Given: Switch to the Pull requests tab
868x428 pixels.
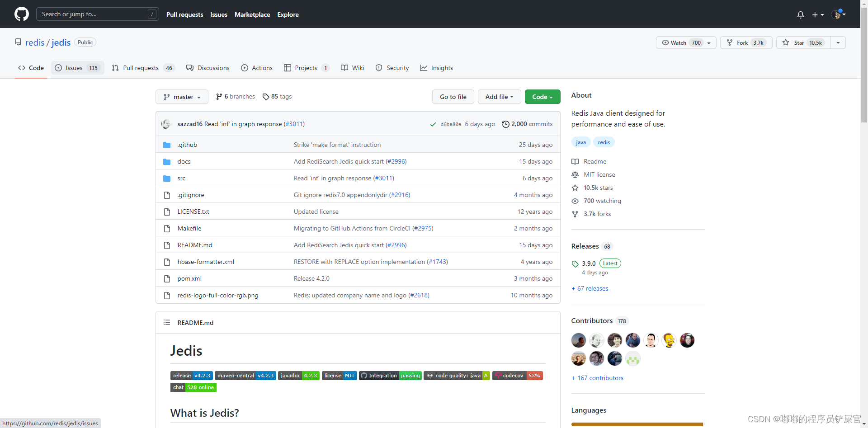Looking at the screenshot, I should [143, 68].
